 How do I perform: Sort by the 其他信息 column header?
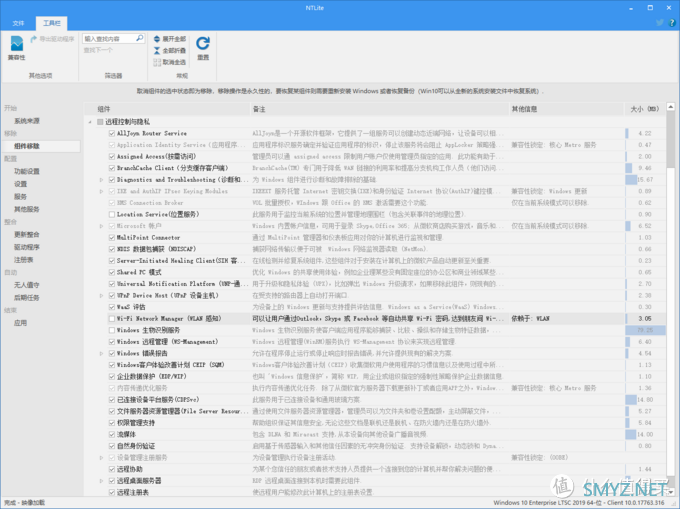click(x=566, y=109)
